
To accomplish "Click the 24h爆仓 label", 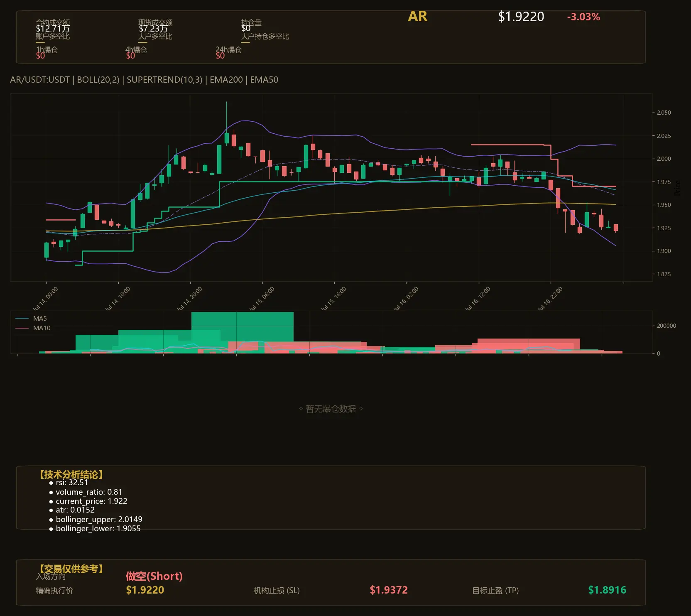I will tap(228, 50).
